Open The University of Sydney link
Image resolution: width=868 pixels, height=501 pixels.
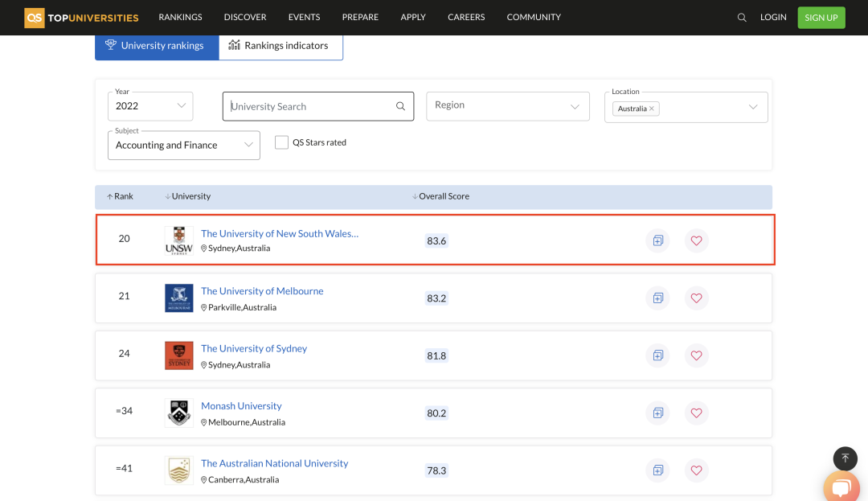click(x=253, y=349)
